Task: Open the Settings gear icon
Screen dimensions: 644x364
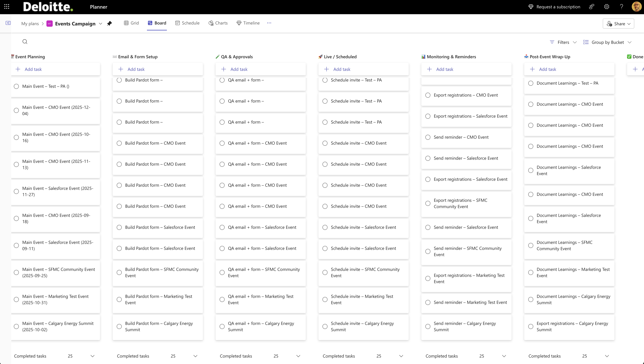Action: point(607,7)
